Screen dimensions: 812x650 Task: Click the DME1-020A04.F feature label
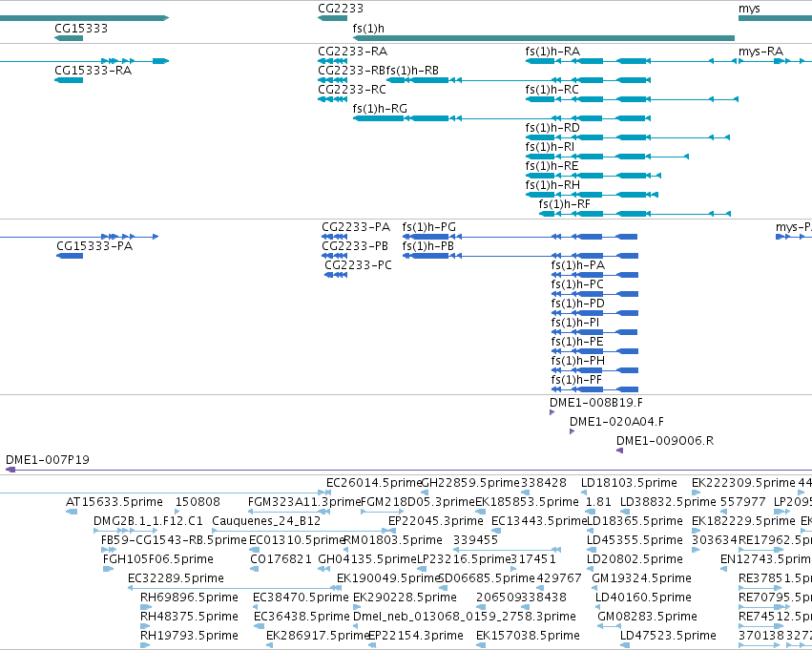tap(616, 422)
